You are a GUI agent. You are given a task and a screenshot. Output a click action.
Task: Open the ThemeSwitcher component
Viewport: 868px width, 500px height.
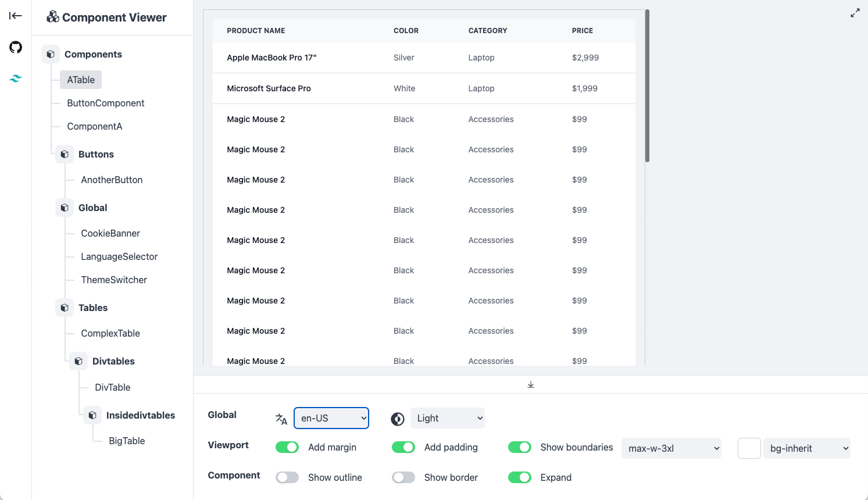[x=114, y=280]
